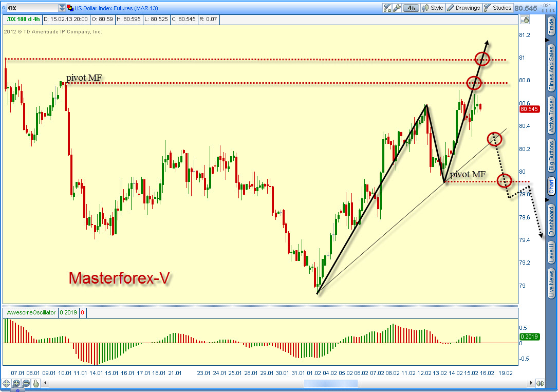Click the D: 15.02.13 20:00 date field
Image resolution: width=558 pixels, height=392 pixels.
66,19
